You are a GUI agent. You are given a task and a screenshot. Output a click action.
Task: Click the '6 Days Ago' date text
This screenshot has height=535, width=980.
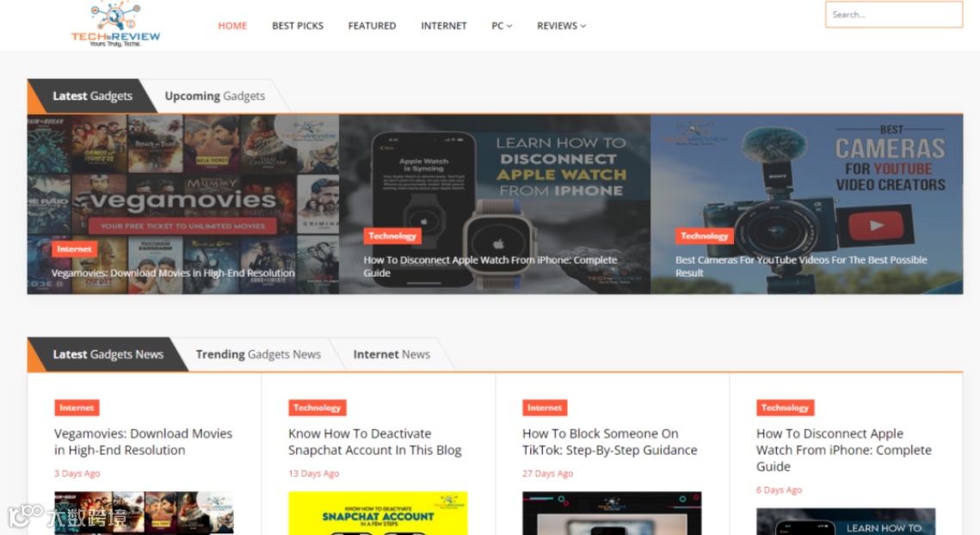(x=779, y=490)
